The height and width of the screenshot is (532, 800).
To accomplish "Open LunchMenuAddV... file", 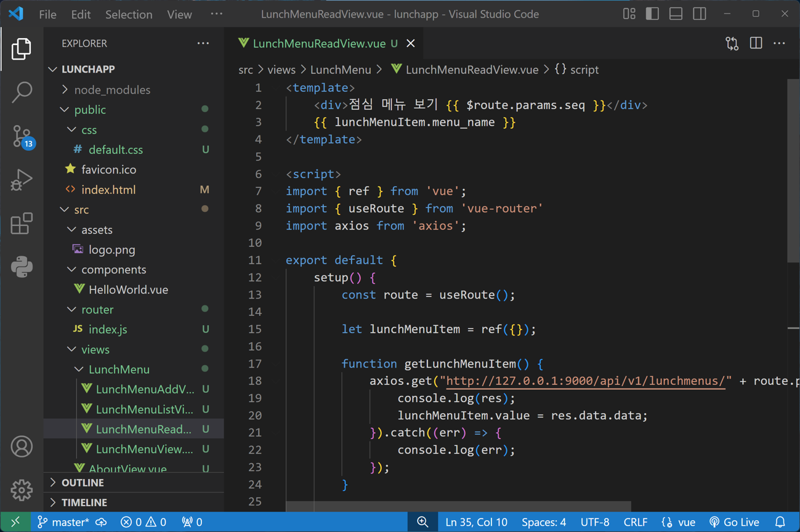I will (134, 389).
